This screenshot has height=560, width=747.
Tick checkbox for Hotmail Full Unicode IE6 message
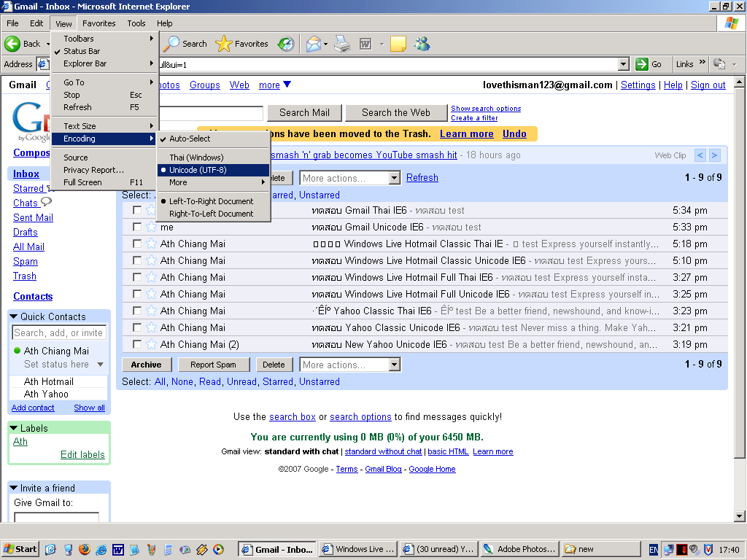tap(137, 294)
